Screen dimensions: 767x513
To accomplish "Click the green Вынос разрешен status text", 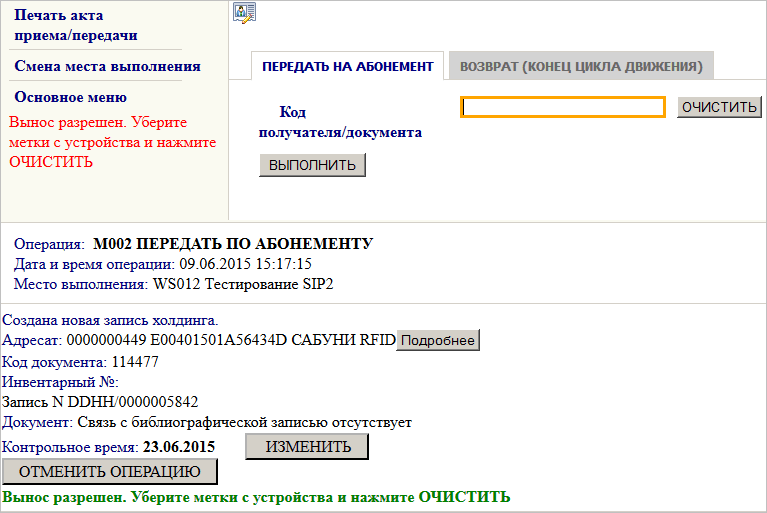I will click(x=257, y=496).
